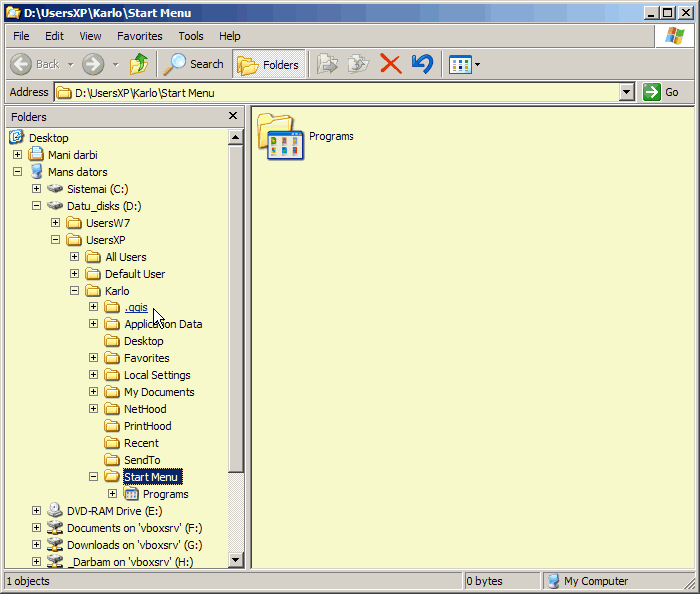Expand the My Documents node
700x594 pixels.
93,391
